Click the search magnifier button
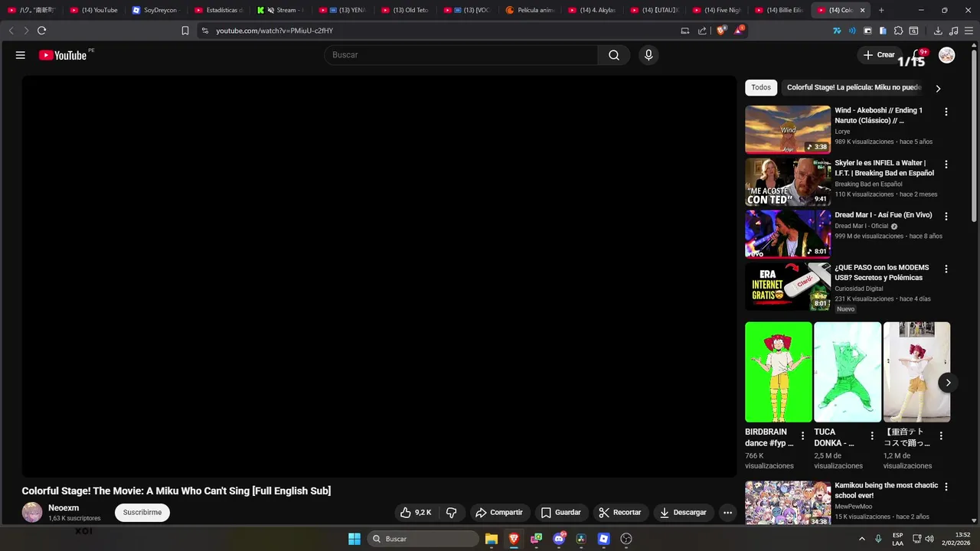This screenshot has height=551, width=980. point(614,55)
